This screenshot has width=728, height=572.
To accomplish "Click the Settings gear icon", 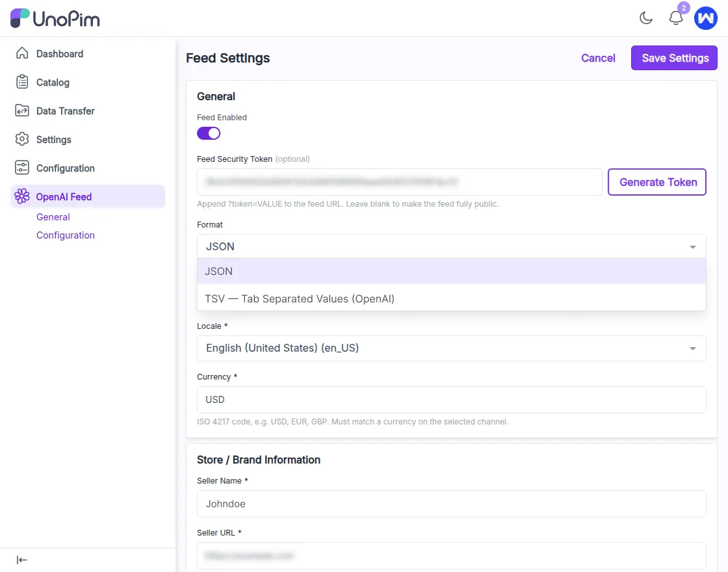I will (x=22, y=139).
